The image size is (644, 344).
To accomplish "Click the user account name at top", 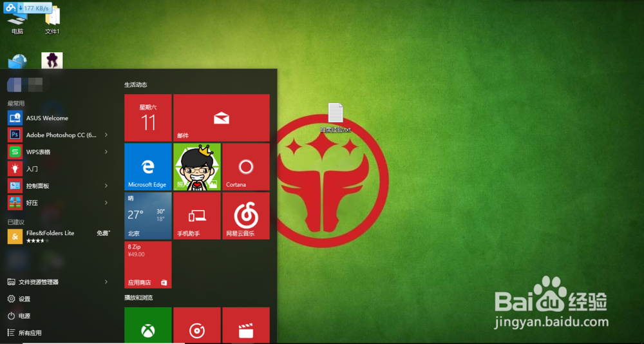I will [x=26, y=84].
